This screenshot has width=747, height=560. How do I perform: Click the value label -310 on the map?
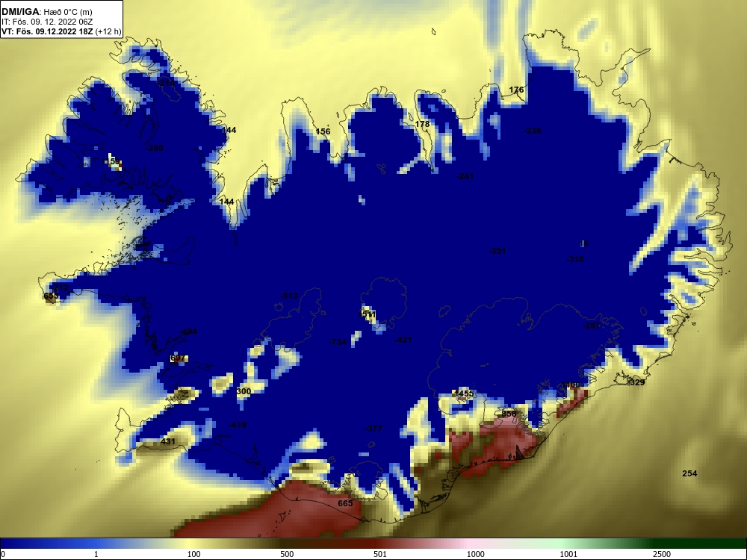(575, 259)
